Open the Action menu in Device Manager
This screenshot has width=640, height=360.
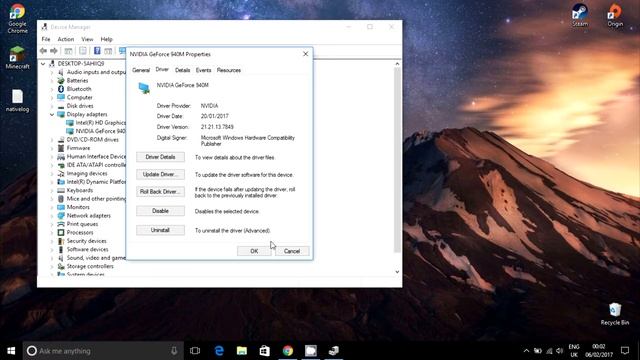pos(66,39)
